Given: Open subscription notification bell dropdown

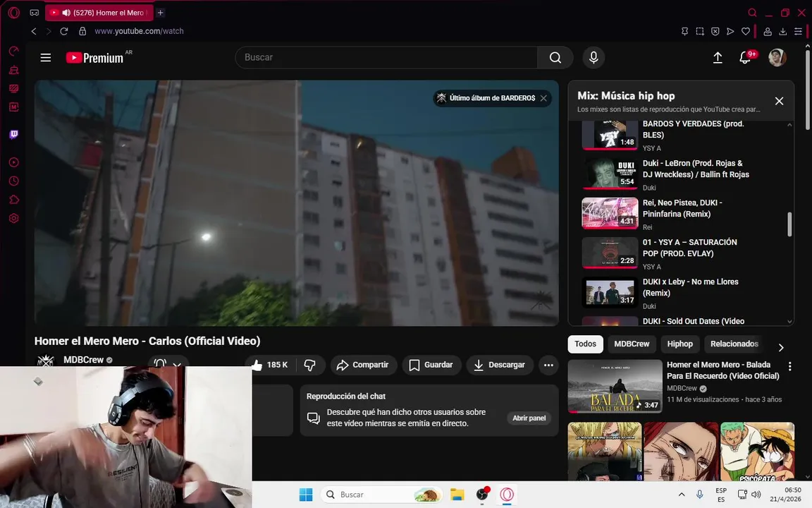Looking at the screenshot, I should point(168,364).
